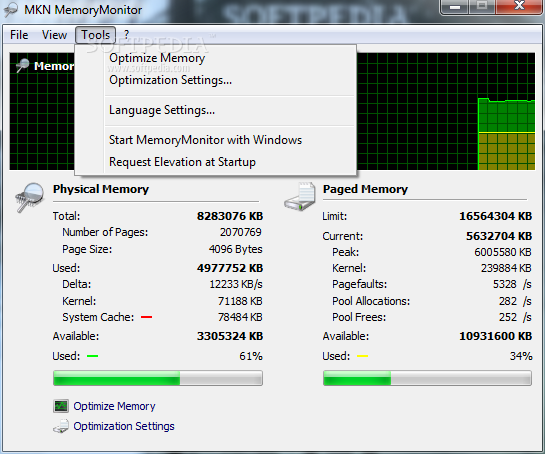Choose Optimize Memory from Tools menu
The image size is (545, 454).
(x=157, y=58)
